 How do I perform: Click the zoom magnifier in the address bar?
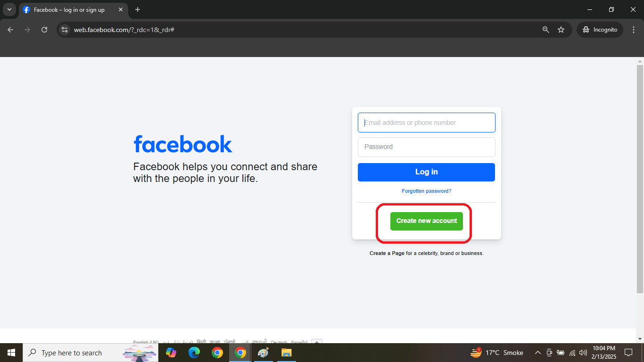[545, 29]
